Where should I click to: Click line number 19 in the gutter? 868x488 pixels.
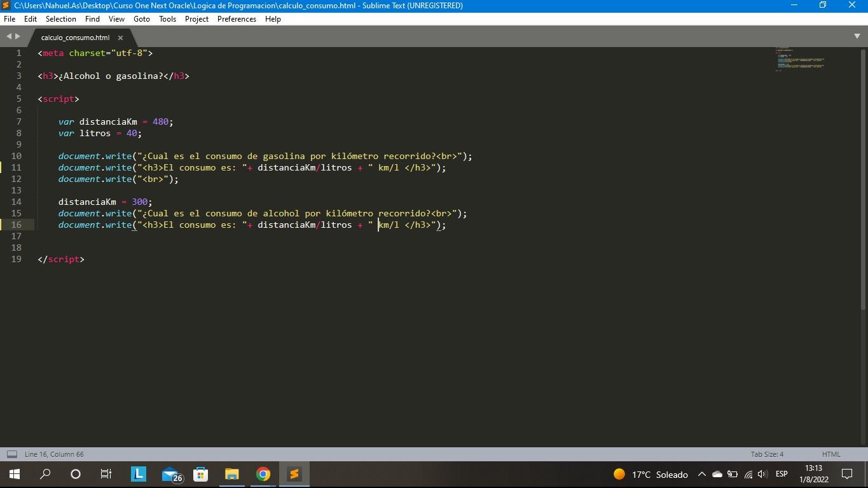(16, 259)
